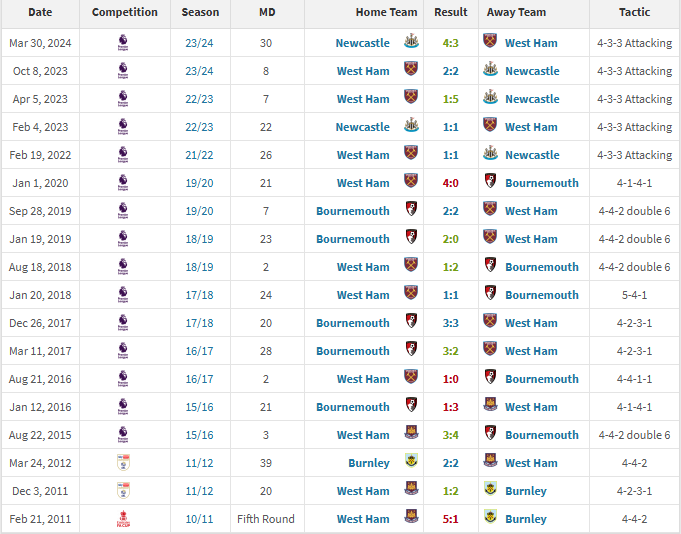The width and height of the screenshot is (681, 534).
Task: Open the 10/11 season link
Action: point(199,518)
